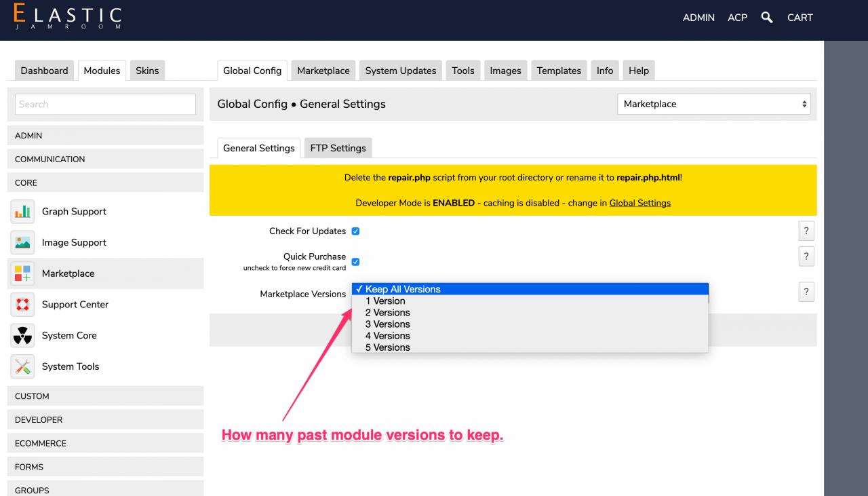Screen dimensions: 868x496
Task: Follow the Global Settings link
Action: point(639,203)
